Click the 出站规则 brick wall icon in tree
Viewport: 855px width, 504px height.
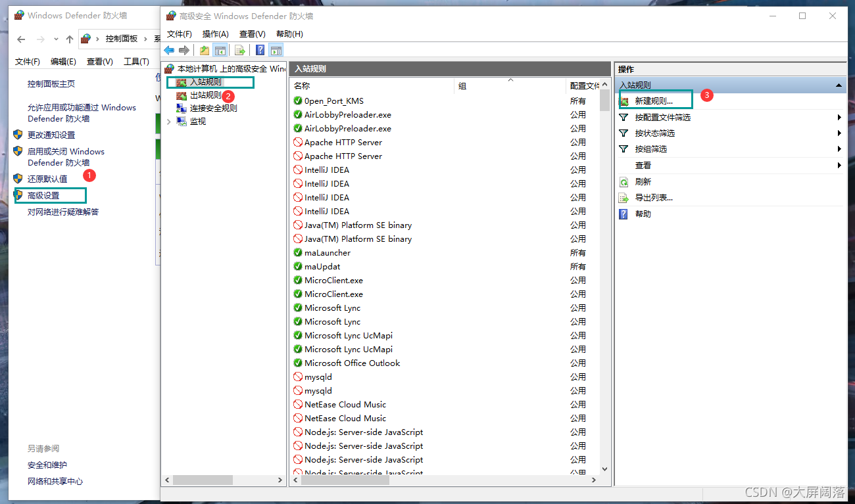[182, 95]
